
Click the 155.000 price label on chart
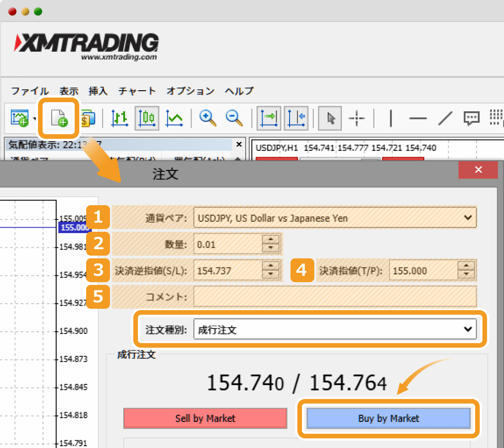(x=74, y=228)
